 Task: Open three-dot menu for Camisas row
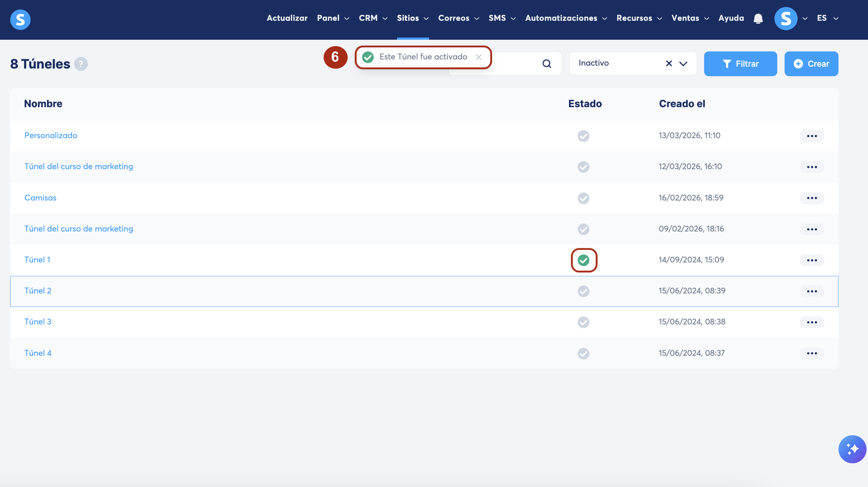tap(812, 198)
